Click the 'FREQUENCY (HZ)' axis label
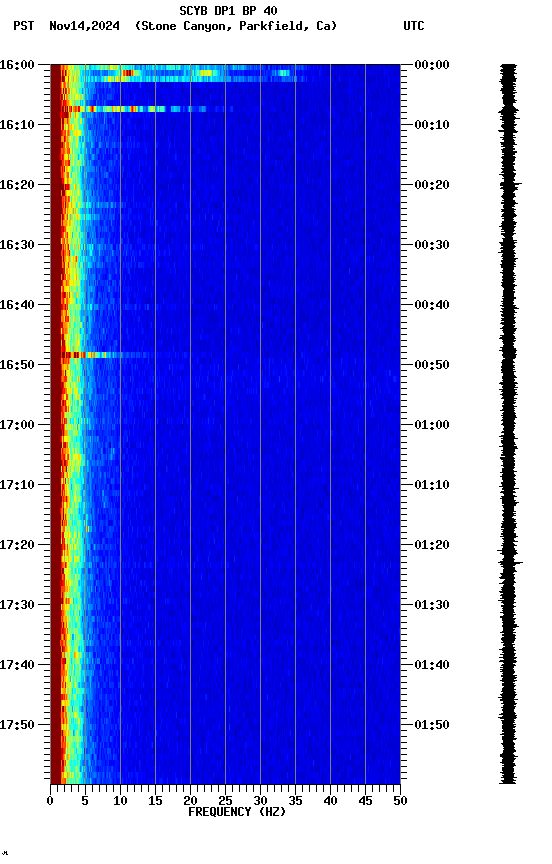This screenshot has height=864, width=552. tap(237, 813)
